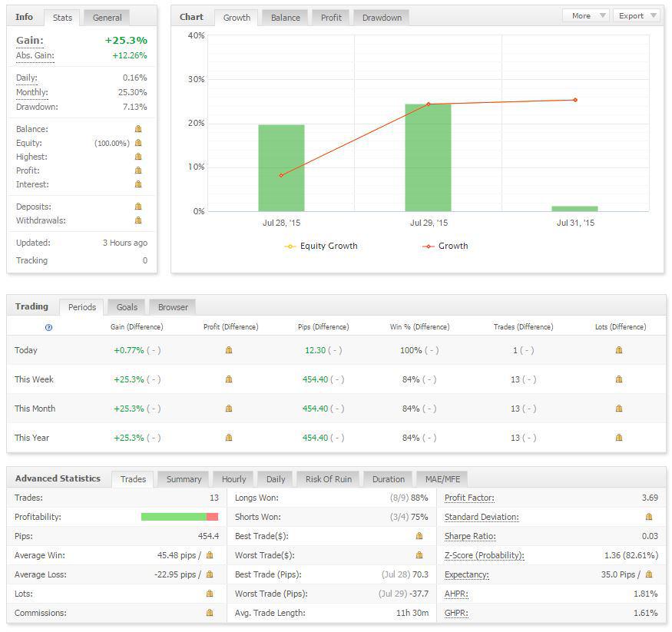Click the Sharpe Ratio link
The height and width of the screenshot is (632, 672).
coord(470,536)
